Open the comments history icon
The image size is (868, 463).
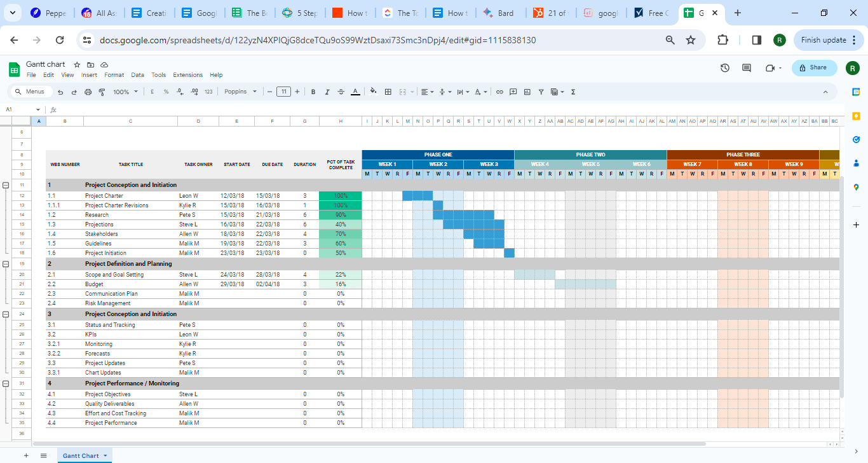[x=747, y=68]
